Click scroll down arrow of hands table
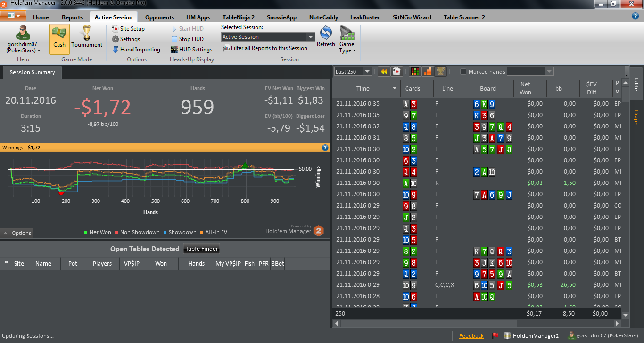This screenshot has width=644, height=343. (626, 315)
